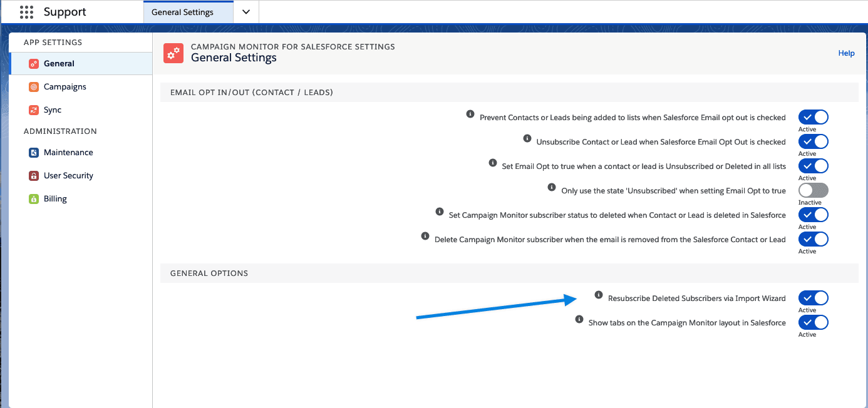Open General in App Settings sidebar
868x408 pixels.
click(x=81, y=64)
